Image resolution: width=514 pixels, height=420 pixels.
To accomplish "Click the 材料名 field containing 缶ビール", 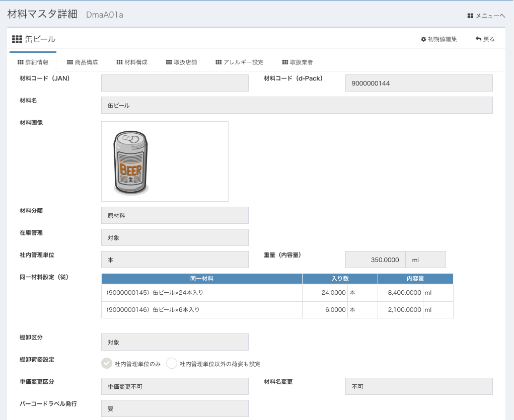I will pos(297,105).
